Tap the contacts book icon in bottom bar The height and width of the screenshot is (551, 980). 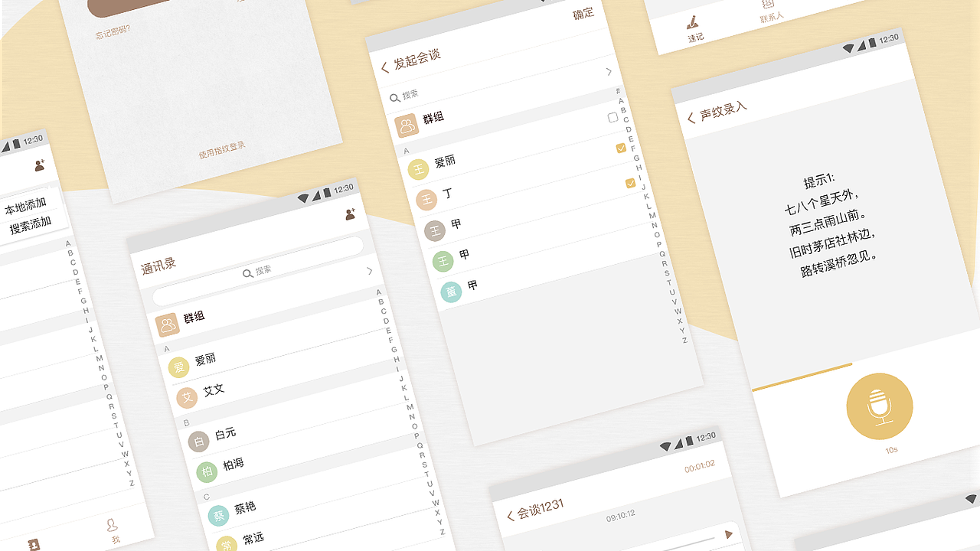[x=33, y=545]
